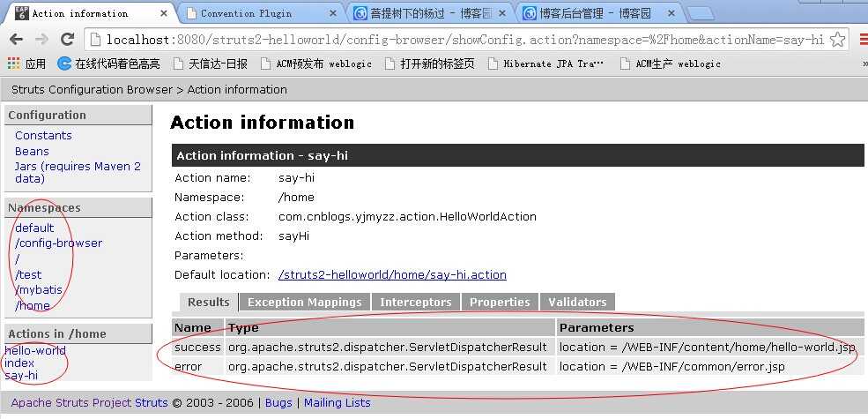Select the default namespace
The width and height of the screenshot is (868, 419).
34,228
